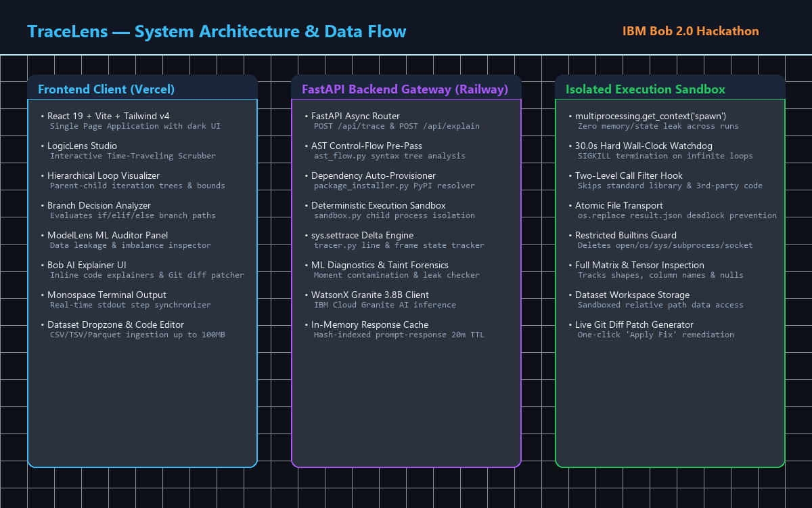Click 'One-click Apply Fix remediation' text
Viewport: 812px width, 508px height.
pyautogui.click(x=656, y=335)
